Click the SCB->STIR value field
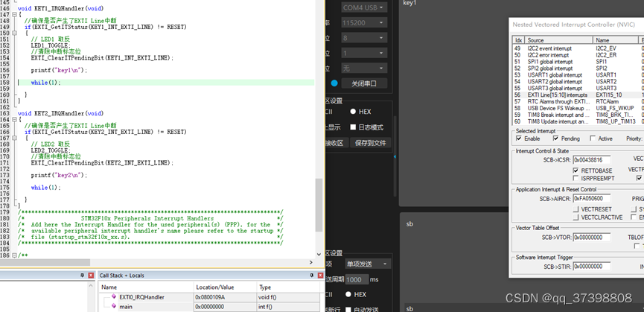The height and width of the screenshot is (312, 644). 591,267
